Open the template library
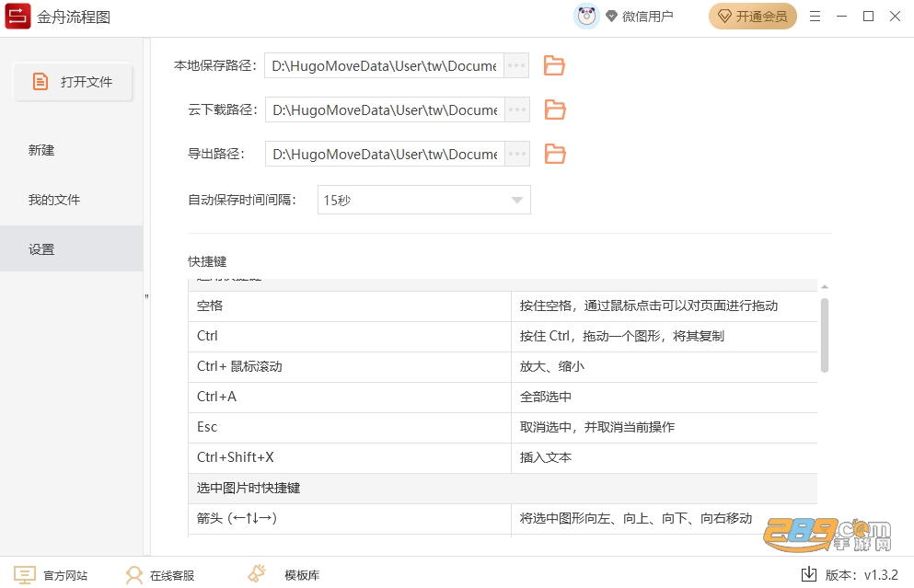 (283, 574)
